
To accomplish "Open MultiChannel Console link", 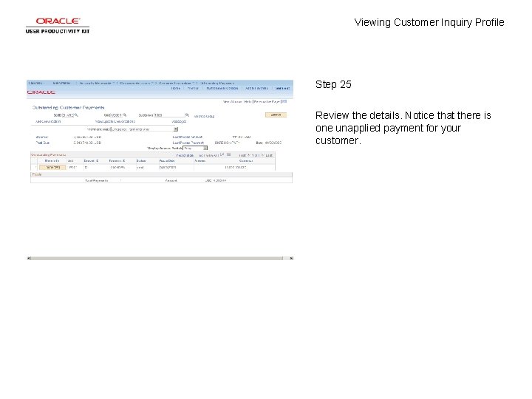I will click(222, 88).
